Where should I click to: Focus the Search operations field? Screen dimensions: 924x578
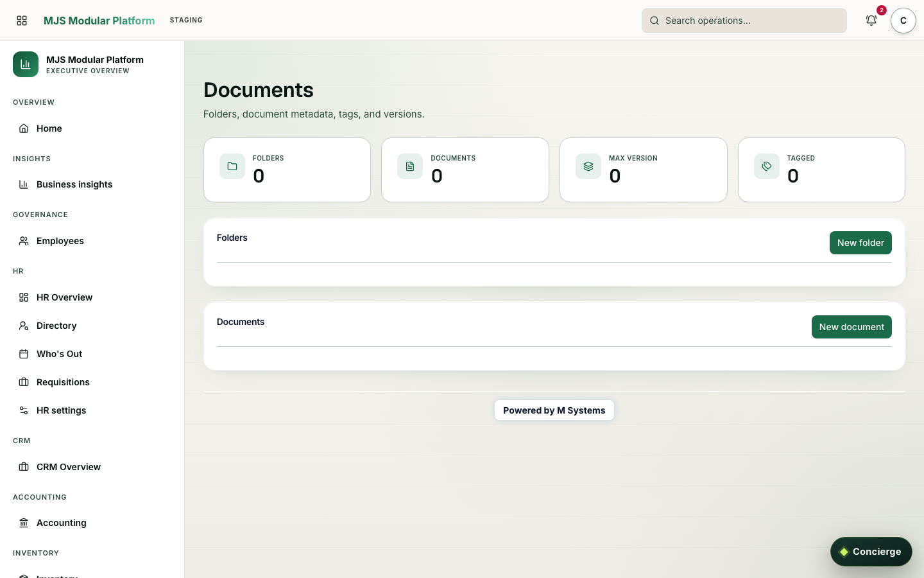coord(744,21)
